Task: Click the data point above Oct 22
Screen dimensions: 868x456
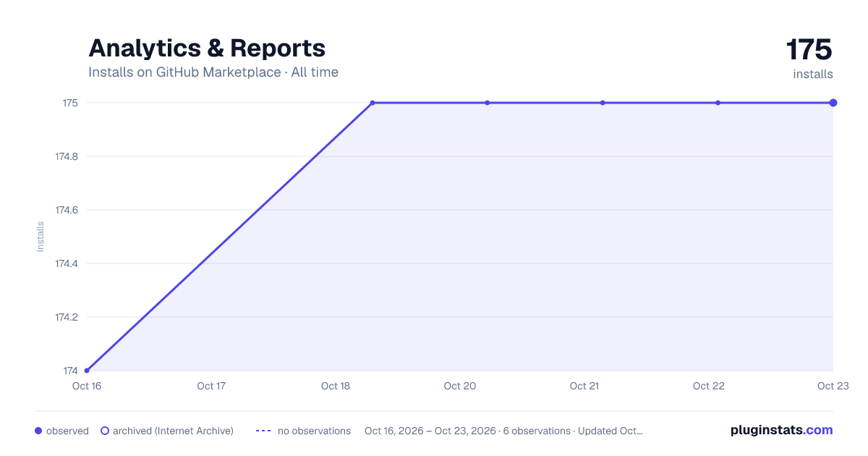Action: 718,103
